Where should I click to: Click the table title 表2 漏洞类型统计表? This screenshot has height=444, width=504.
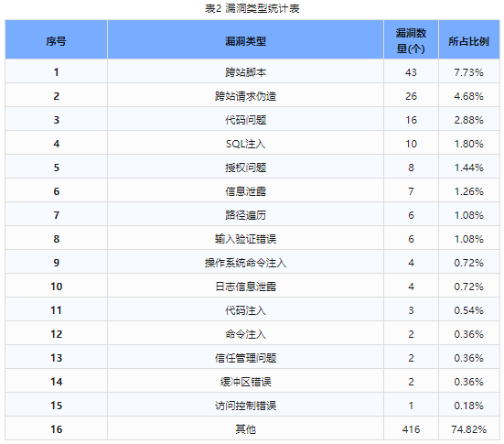pos(252,8)
